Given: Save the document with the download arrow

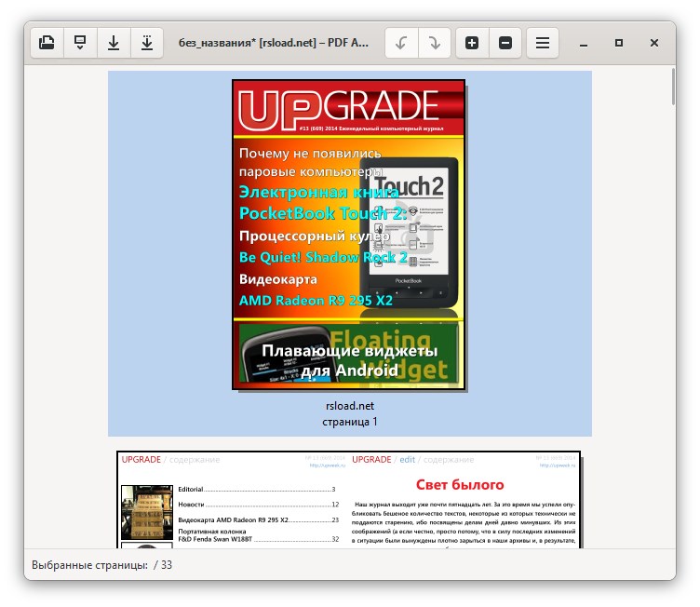Looking at the screenshot, I should 114,43.
